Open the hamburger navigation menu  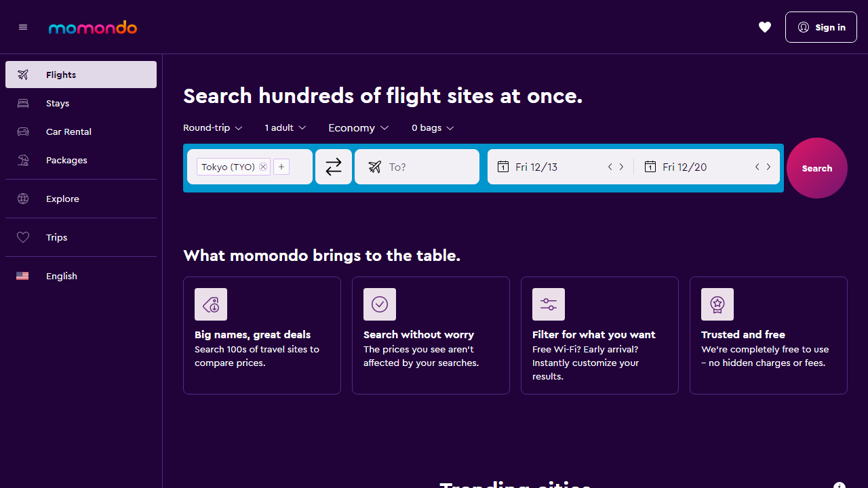[x=22, y=27]
